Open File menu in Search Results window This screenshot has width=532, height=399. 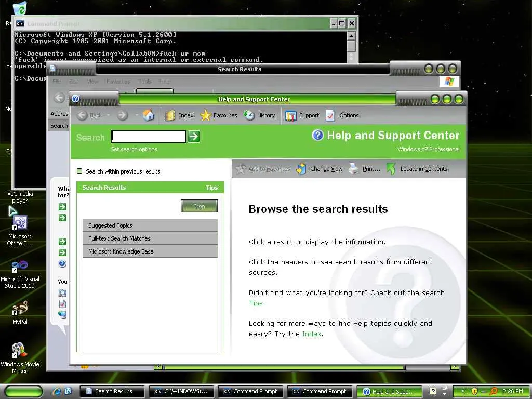tap(57, 82)
